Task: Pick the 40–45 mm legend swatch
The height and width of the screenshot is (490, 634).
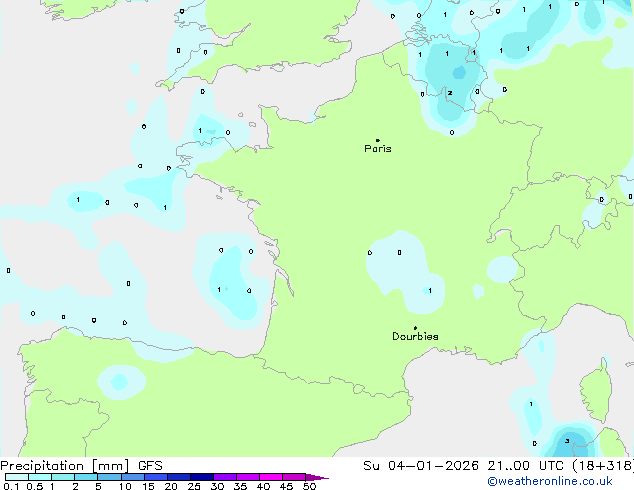Action: [271, 477]
